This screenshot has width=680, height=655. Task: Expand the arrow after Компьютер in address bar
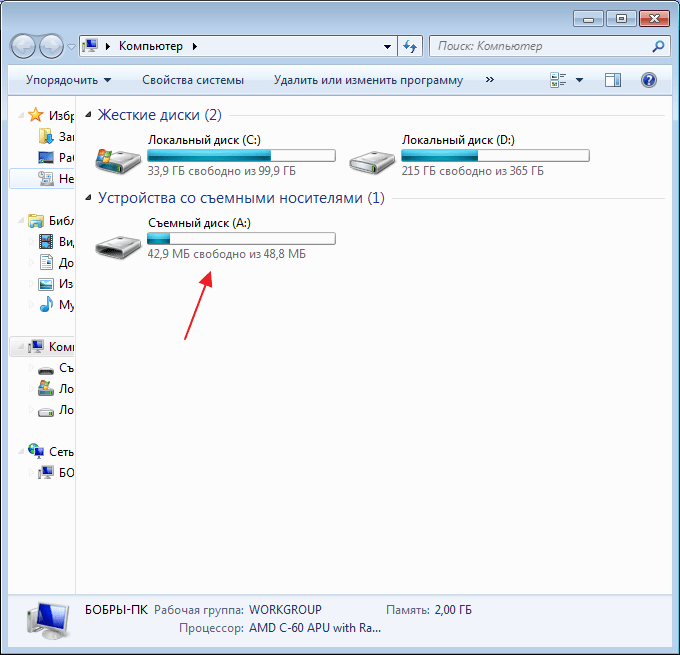[x=195, y=46]
